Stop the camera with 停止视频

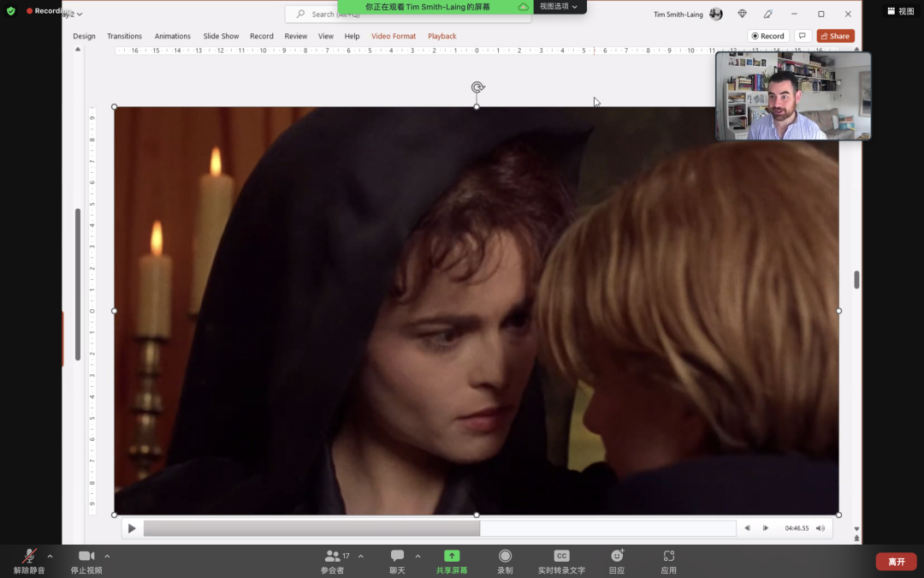click(x=86, y=562)
